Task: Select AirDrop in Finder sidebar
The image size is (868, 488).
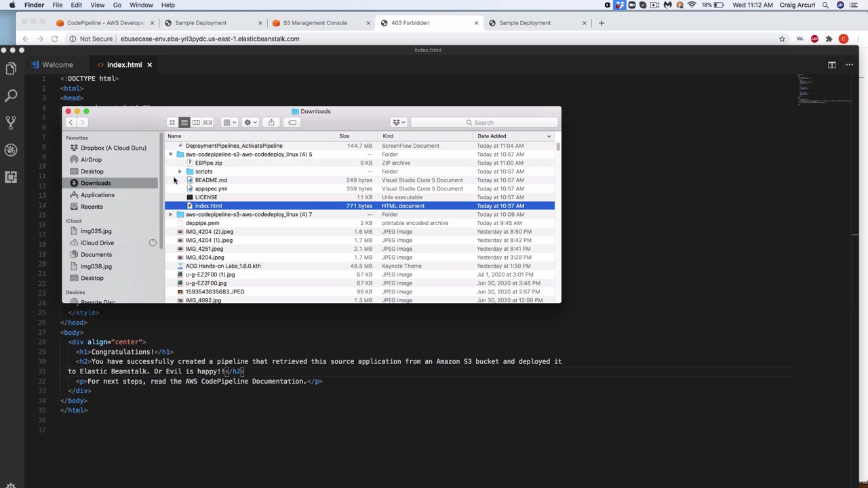Action: click(x=91, y=160)
